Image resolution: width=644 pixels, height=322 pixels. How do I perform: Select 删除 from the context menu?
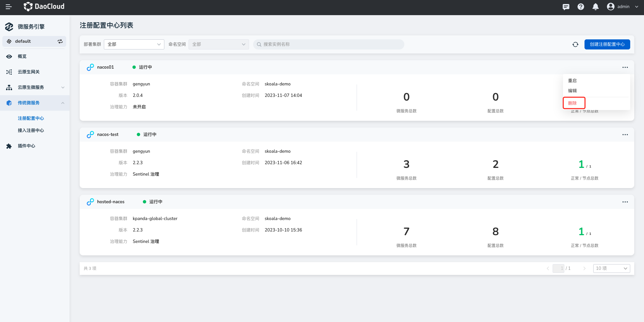(573, 103)
